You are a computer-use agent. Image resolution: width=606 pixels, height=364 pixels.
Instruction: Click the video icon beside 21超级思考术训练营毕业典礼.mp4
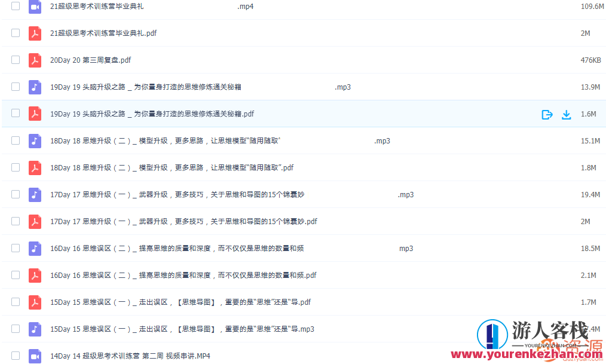coord(35,6)
